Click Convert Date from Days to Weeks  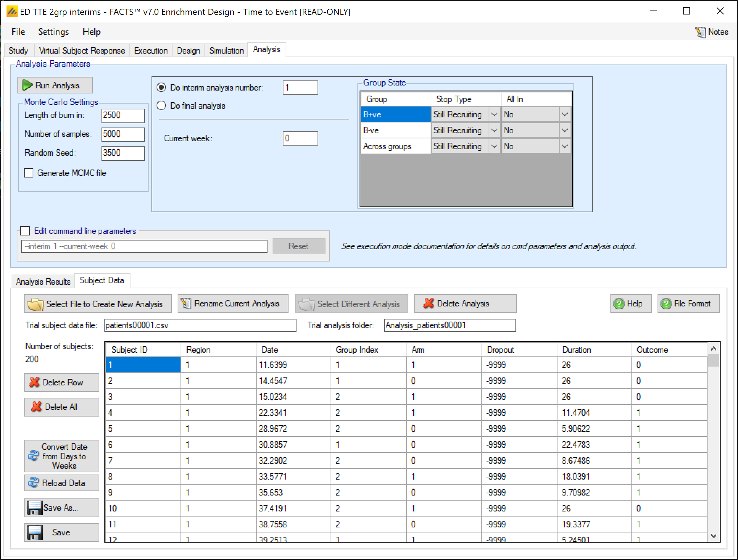tap(62, 456)
